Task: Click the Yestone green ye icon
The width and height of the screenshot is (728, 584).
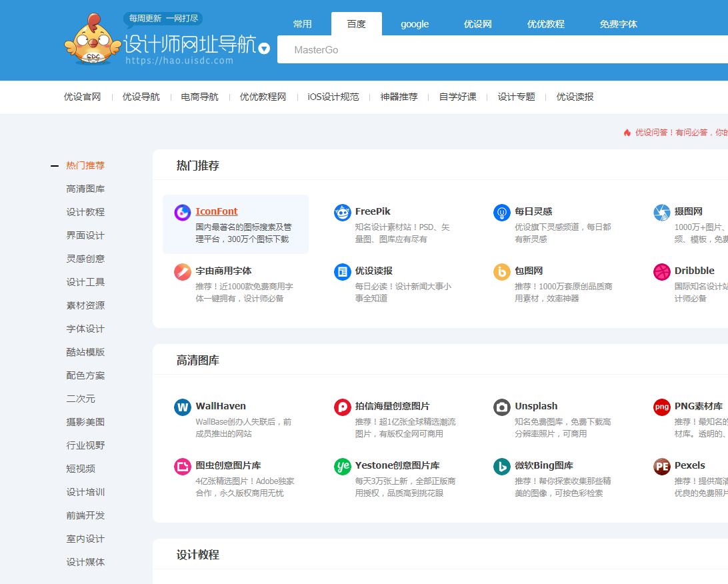Action: (x=343, y=467)
